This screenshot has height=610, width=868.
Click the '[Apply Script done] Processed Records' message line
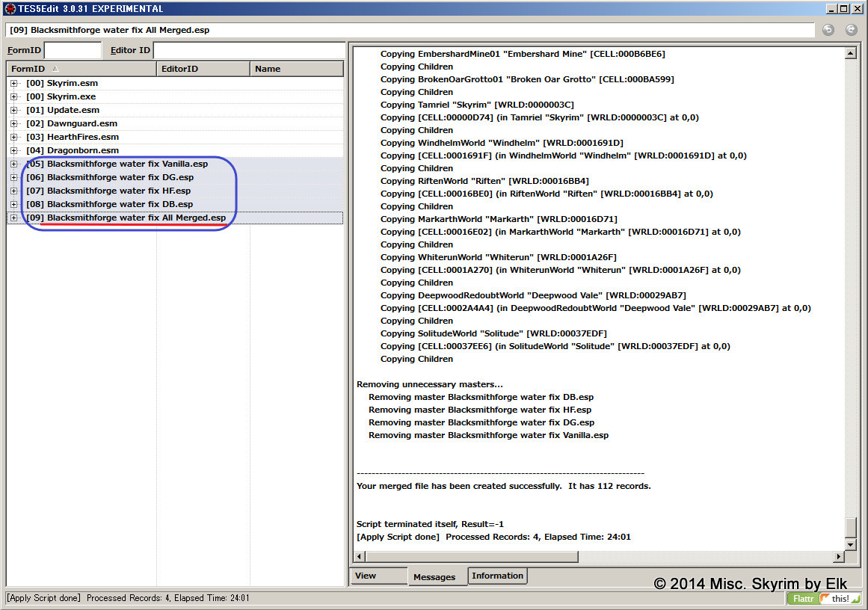click(x=493, y=537)
